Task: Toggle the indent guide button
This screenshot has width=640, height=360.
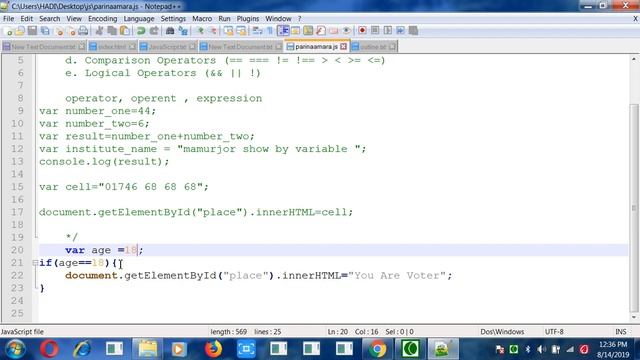Action: coord(283,31)
